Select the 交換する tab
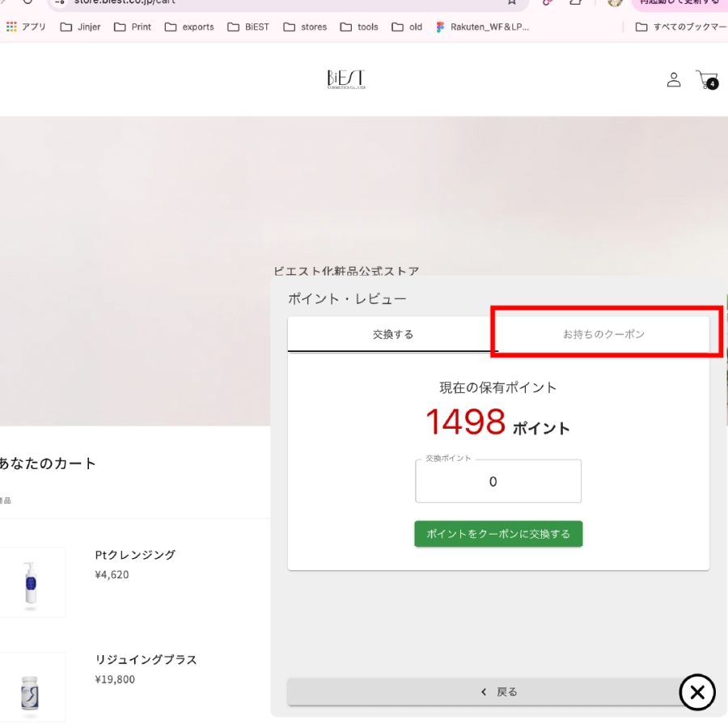Image resolution: width=728 pixels, height=728 pixels. point(393,334)
